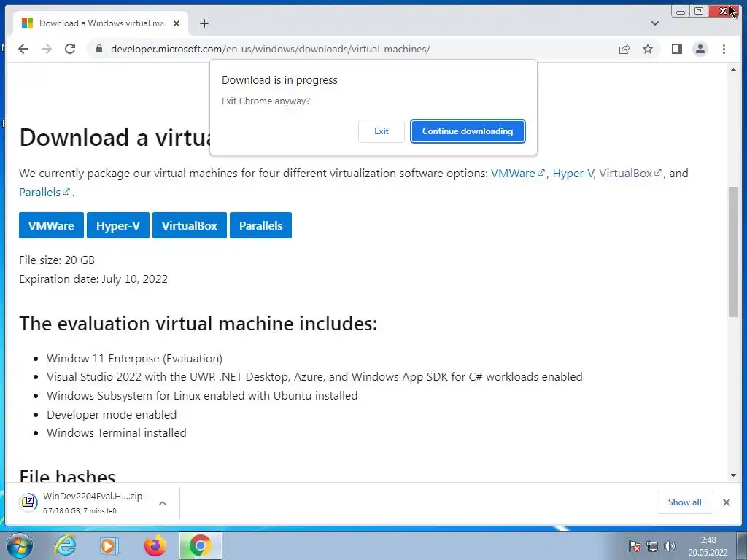Click the Developer mode enabled item
Viewport: 747px width, 560px height.
[x=112, y=415]
